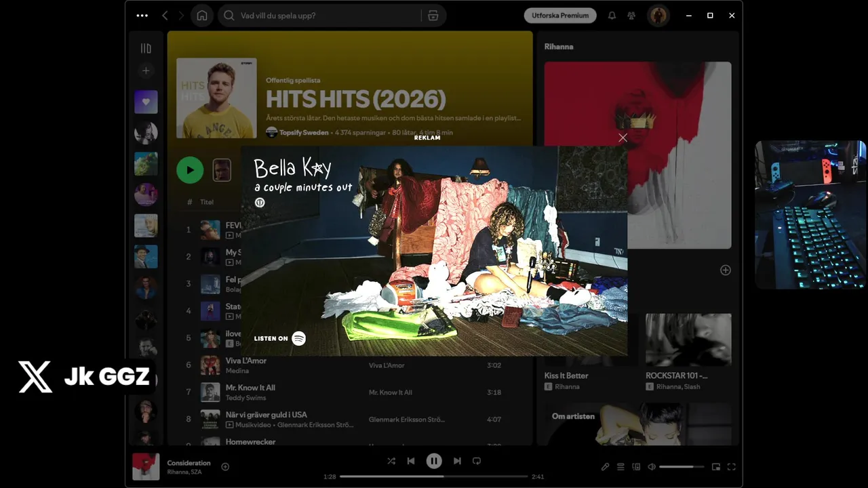Image resolution: width=868 pixels, height=488 pixels.
Task: Open the Viva L'Amor album link
Action: click(x=387, y=365)
